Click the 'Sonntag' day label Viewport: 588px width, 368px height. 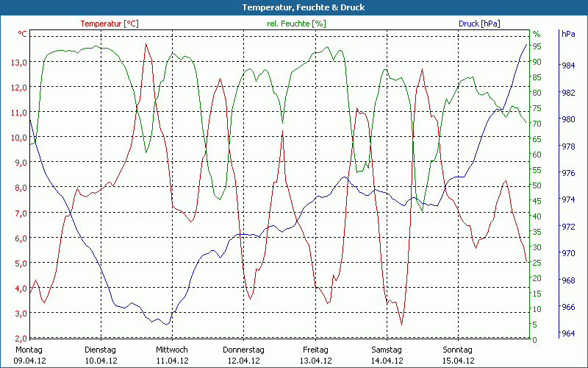point(457,350)
